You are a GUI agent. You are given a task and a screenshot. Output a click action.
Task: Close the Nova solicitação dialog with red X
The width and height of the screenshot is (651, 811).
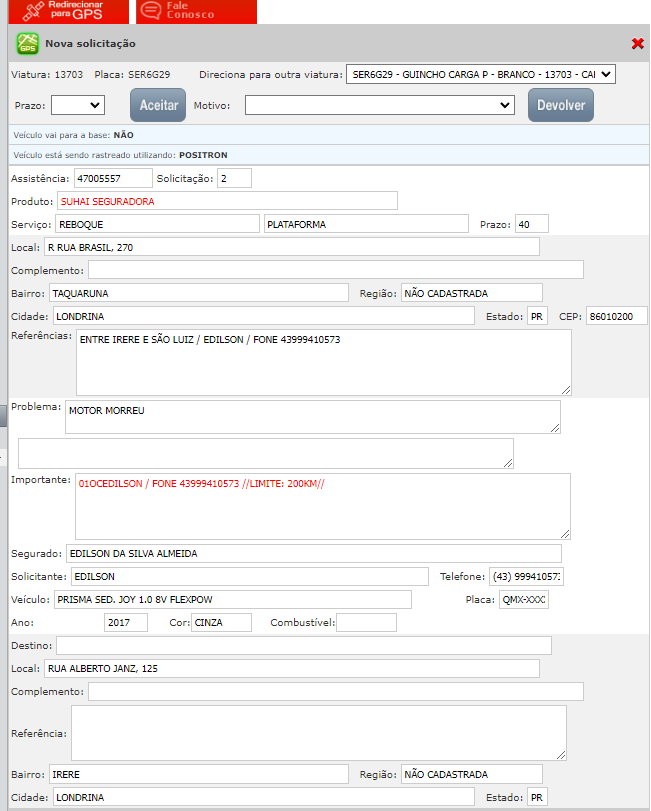pyautogui.click(x=637, y=44)
